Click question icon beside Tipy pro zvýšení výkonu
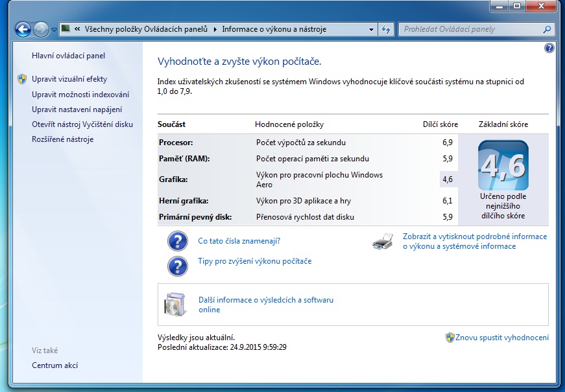 [177, 266]
